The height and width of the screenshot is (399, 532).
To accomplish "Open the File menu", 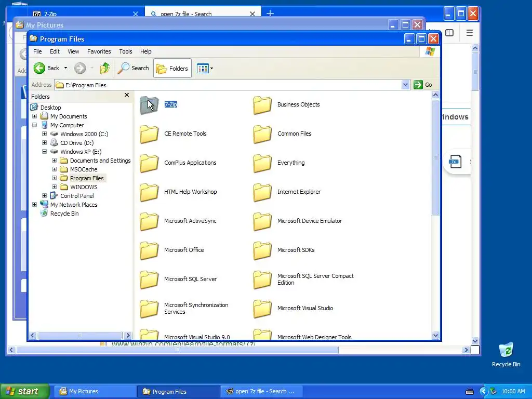I will (x=37, y=51).
